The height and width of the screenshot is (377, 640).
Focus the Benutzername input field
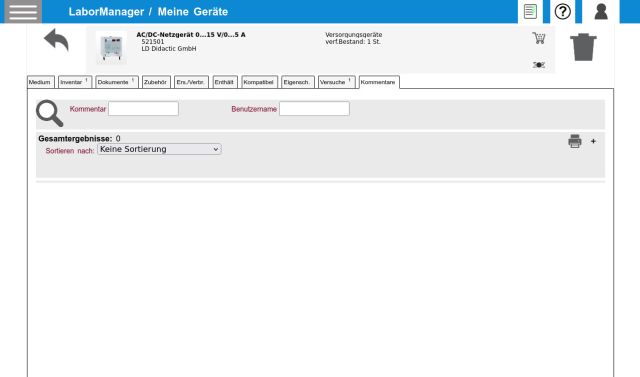(x=314, y=109)
